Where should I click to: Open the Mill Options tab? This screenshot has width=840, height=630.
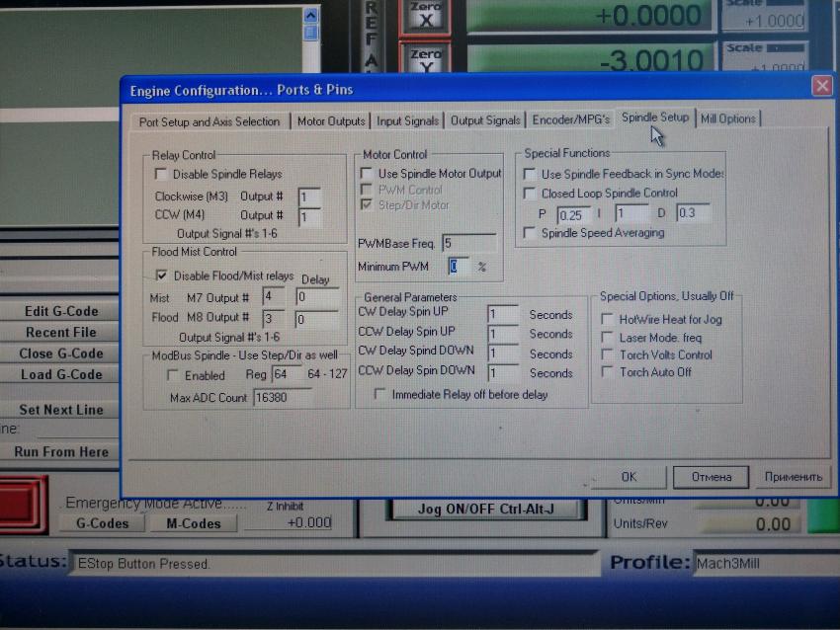point(728,119)
